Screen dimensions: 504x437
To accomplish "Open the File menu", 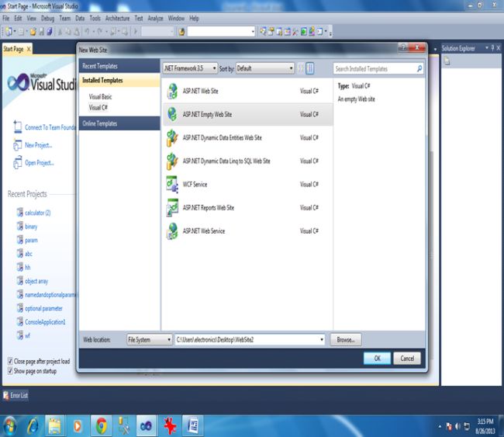I will [6, 19].
